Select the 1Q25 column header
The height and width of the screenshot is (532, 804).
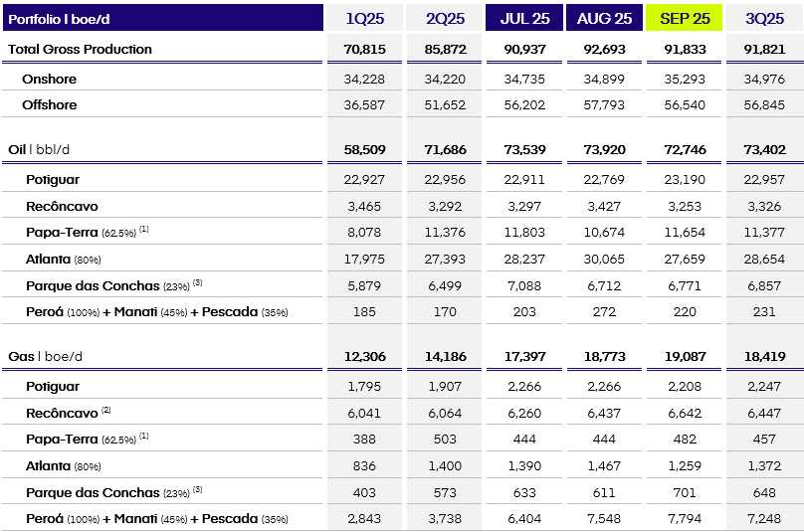[x=364, y=18]
